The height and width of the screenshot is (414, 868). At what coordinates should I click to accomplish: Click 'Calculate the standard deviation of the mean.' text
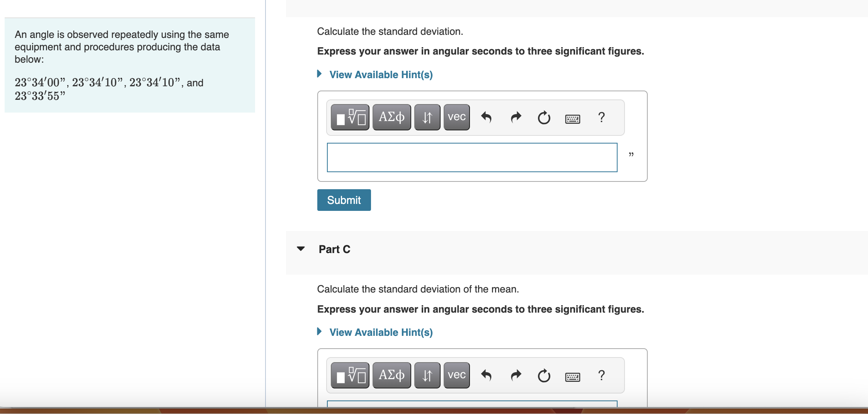tap(418, 289)
